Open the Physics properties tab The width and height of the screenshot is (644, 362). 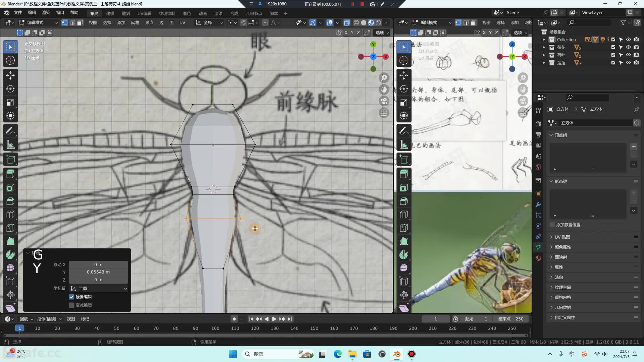coord(538,226)
